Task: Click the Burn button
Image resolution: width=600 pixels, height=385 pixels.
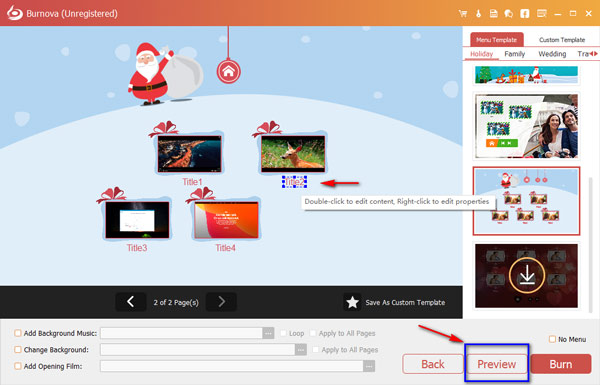Action: (561, 364)
